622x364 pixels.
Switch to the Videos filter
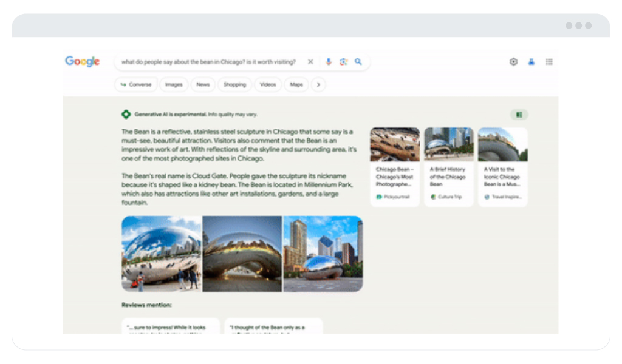(x=268, y=84)
